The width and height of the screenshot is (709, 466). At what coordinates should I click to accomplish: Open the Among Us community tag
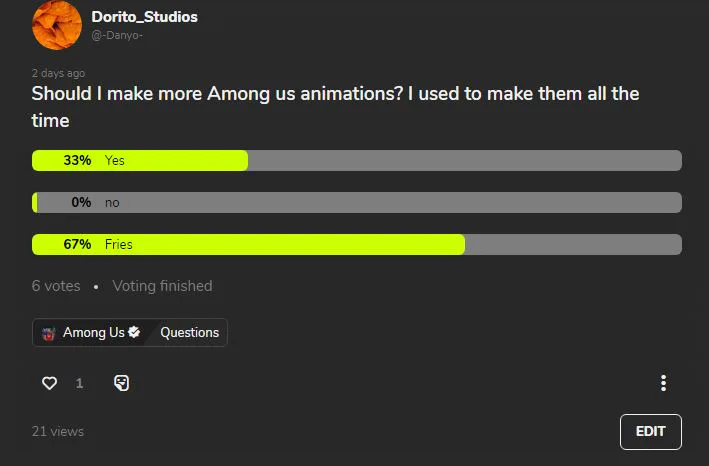90,333
